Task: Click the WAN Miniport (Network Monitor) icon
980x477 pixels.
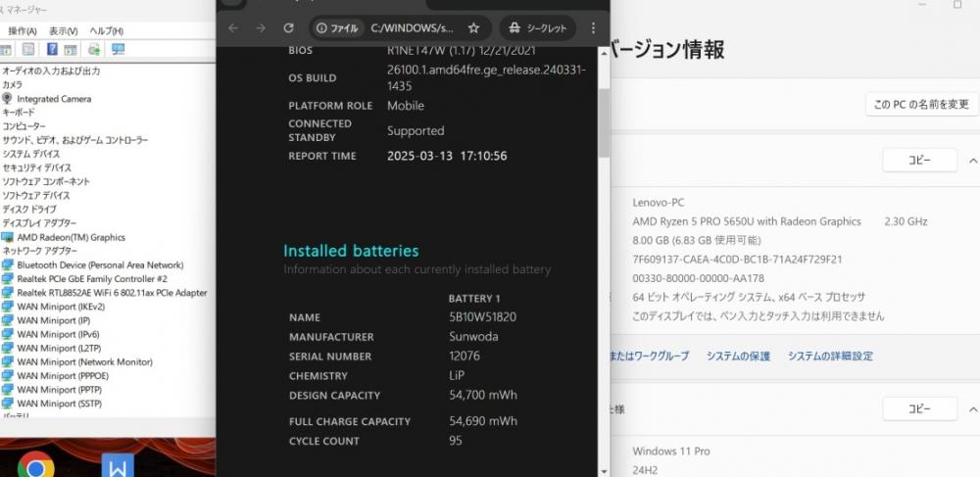Action: (7, 361)
